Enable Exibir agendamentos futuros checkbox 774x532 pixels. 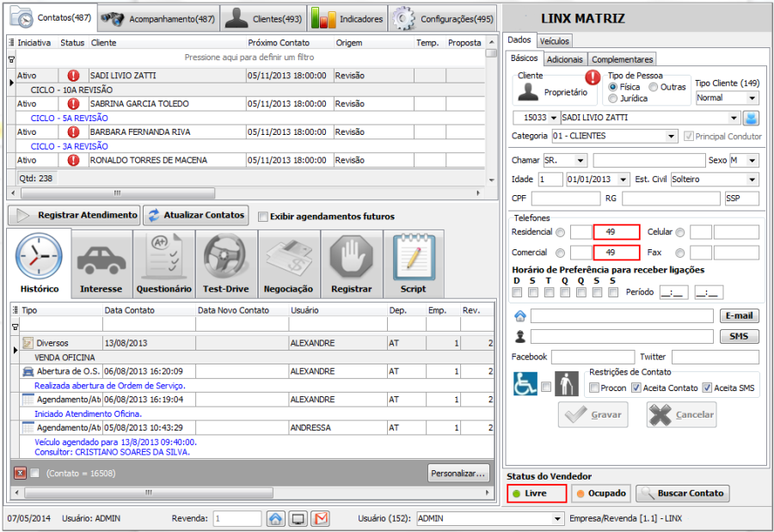point(263,217)
